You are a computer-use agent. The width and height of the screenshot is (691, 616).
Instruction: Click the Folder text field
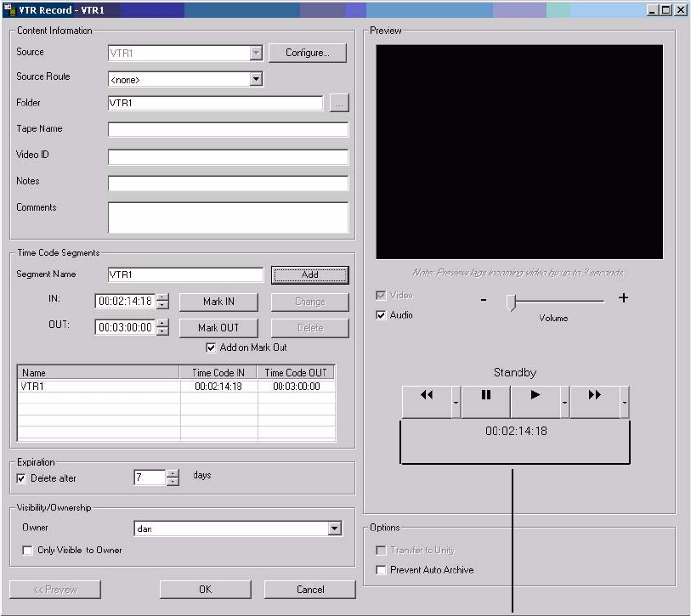216,103
